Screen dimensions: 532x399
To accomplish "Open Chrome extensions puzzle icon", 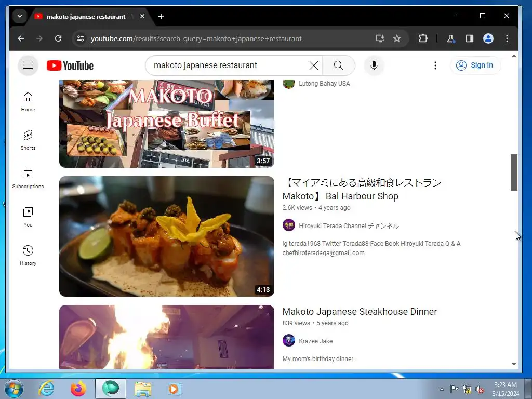I will (x=423, y=38).
